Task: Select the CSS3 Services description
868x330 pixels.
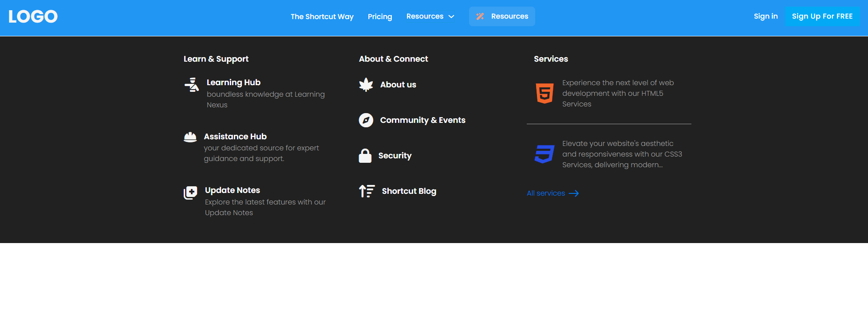Action: pyautogui.click(x=622, y=154)
